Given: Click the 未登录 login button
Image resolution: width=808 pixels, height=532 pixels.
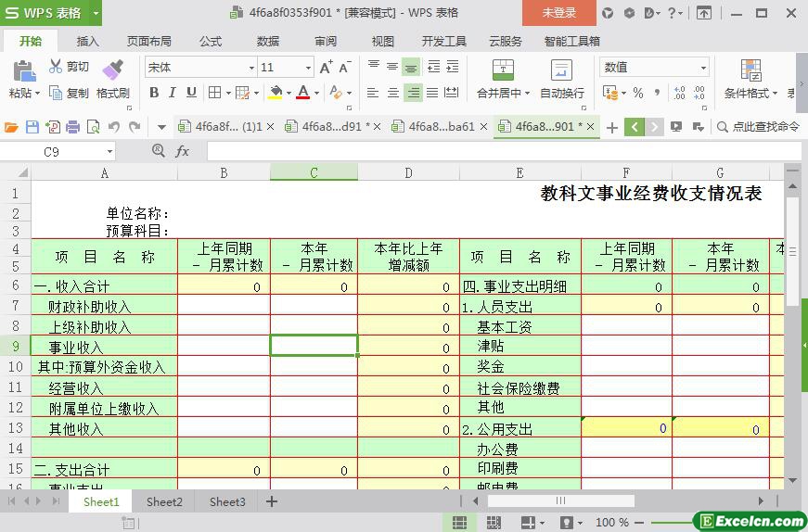Looking at the screenshot, I should point(558,13).
